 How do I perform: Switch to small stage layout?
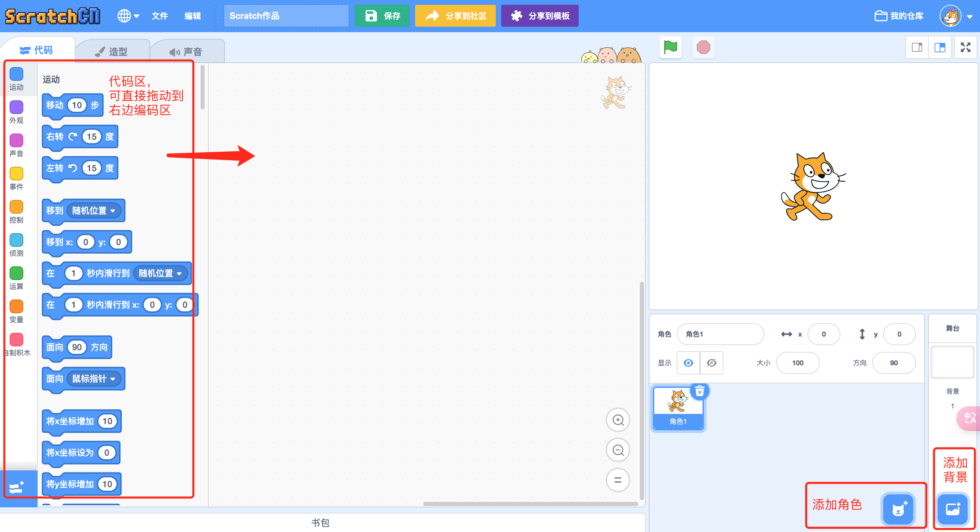[917, 48]
